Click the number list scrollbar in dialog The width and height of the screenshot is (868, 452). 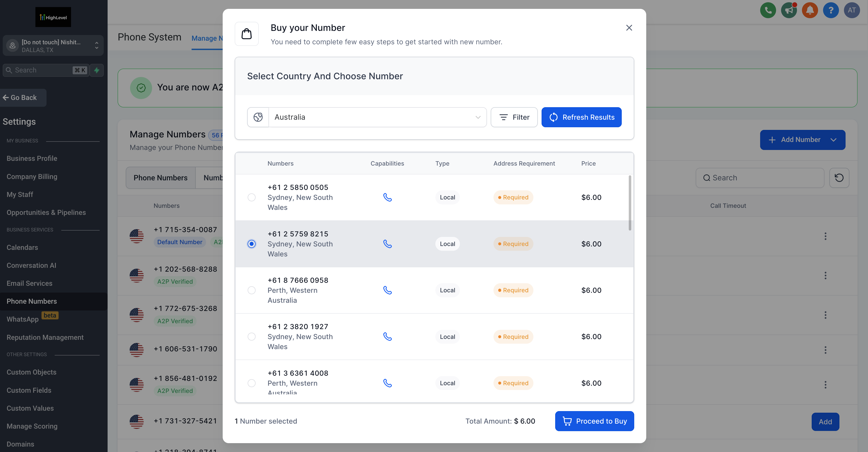(x=630, y=203)
